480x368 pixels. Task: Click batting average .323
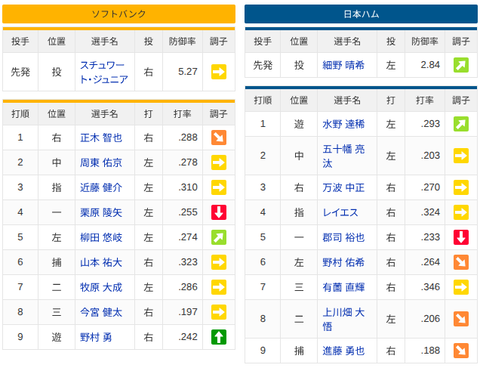(x=188, y=262)
